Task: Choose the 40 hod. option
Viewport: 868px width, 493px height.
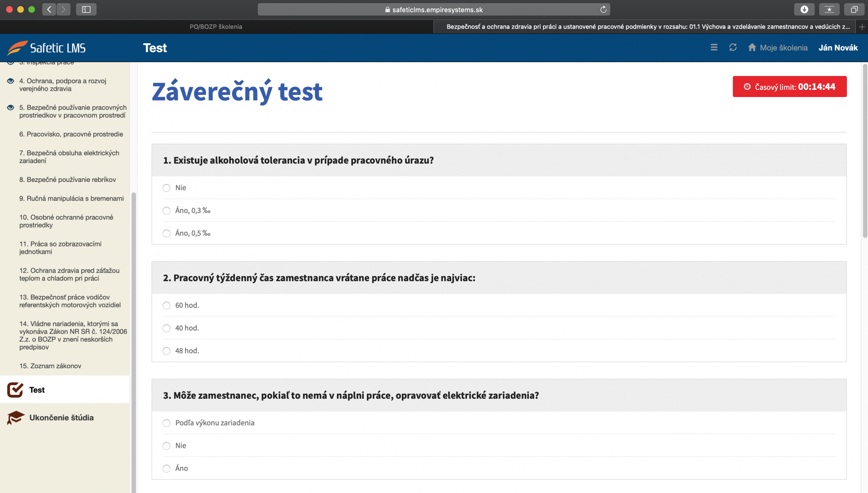Action: (166, 328)
